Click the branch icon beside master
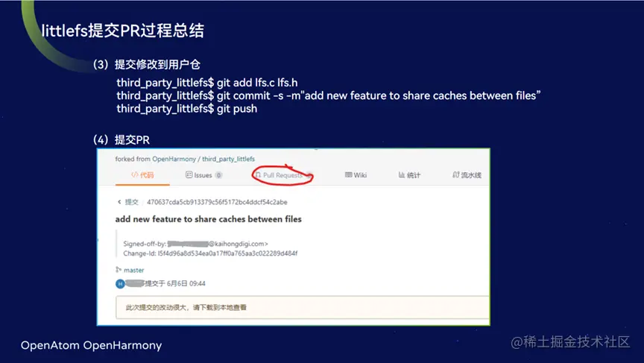 [x=119, y=270]
